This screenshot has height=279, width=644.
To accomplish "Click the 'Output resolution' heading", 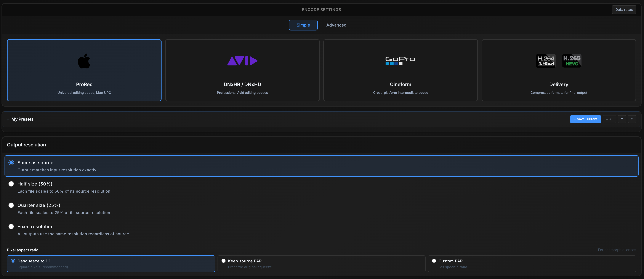I will click(26, 145).
